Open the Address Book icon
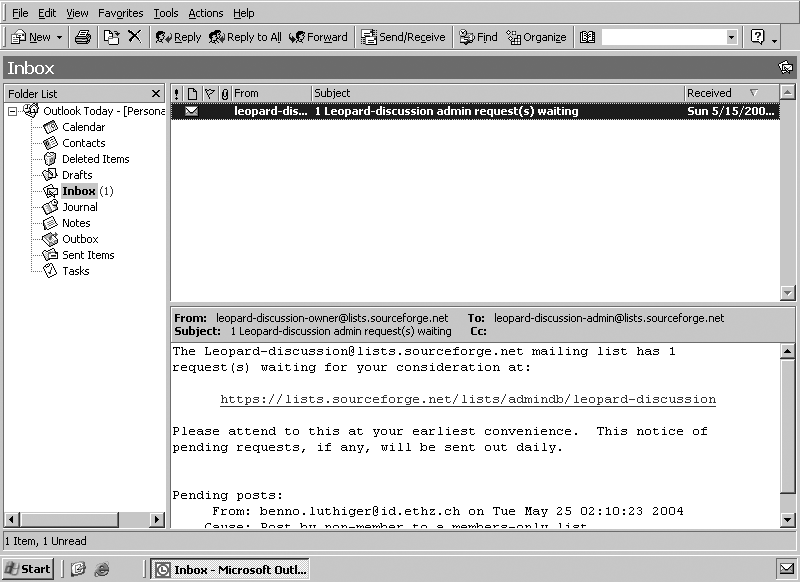The width and height of the screenshot is (800, 582). coord(588,37)
